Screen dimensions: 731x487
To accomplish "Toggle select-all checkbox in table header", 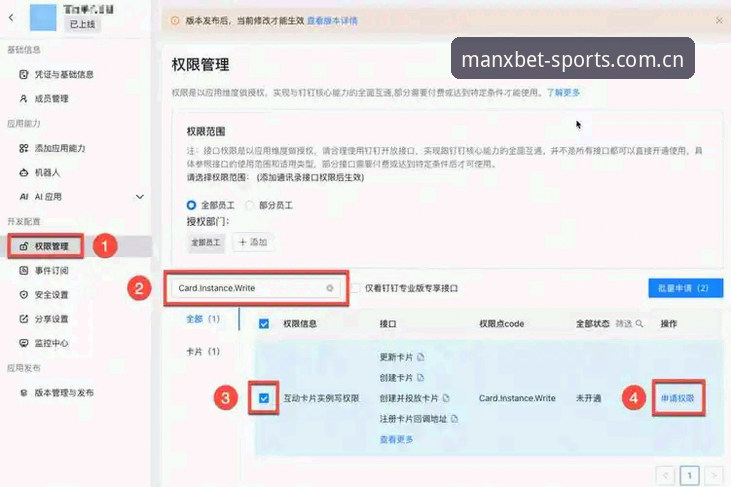I will click(264, 323).
